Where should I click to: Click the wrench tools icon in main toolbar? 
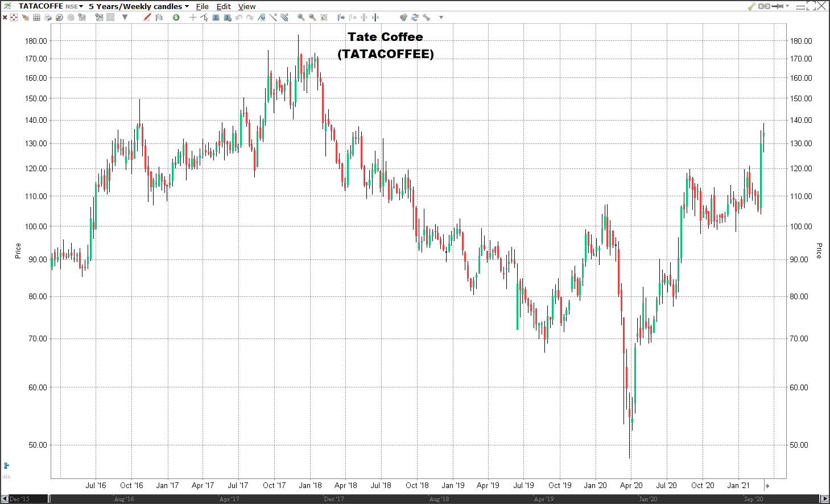click(x=426, y=17)
